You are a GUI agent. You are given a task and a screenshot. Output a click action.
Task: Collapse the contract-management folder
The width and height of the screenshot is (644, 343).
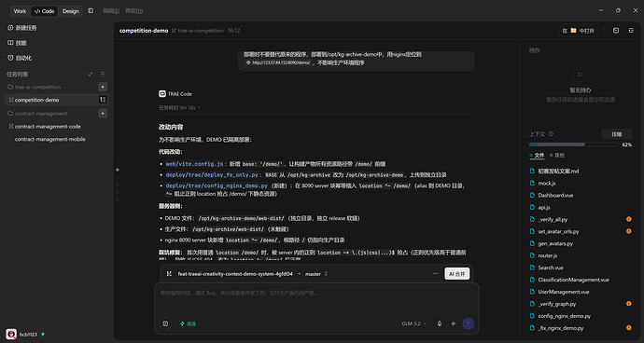pos(37,113)
